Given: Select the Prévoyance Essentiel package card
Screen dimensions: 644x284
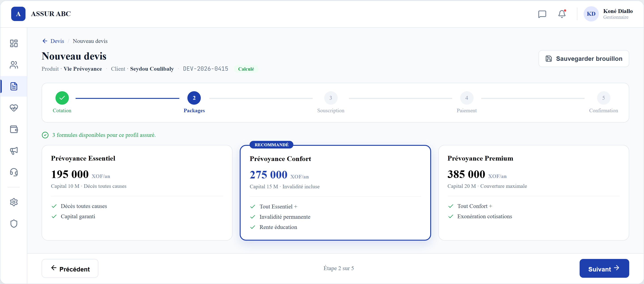Looking at the screenshot, I should [137, 193].
